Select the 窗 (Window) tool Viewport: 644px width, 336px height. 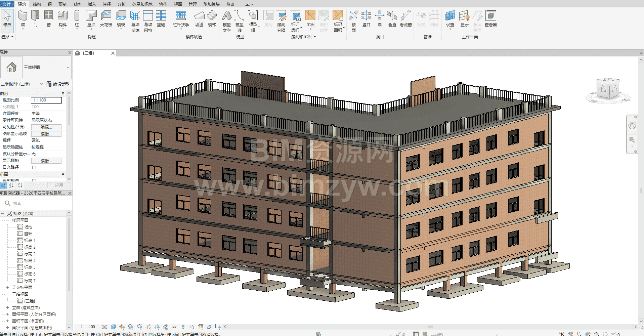click(x=48, y=19)
